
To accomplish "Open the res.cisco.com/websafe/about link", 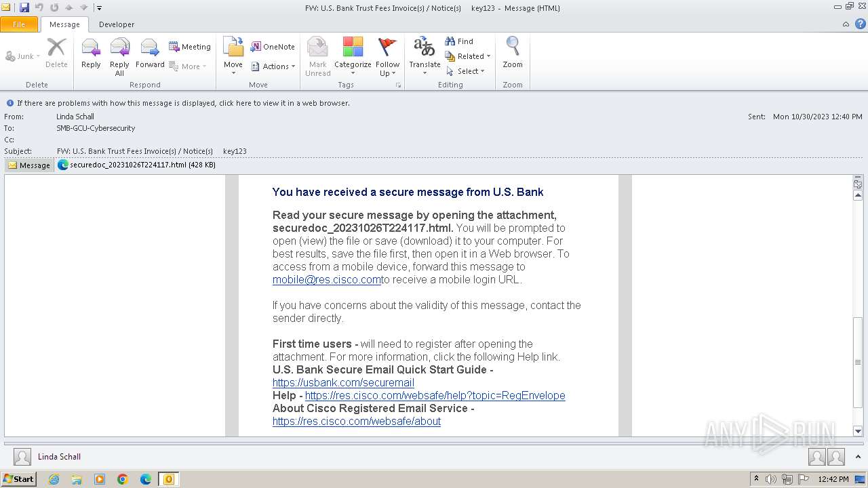I will (357, 422).
